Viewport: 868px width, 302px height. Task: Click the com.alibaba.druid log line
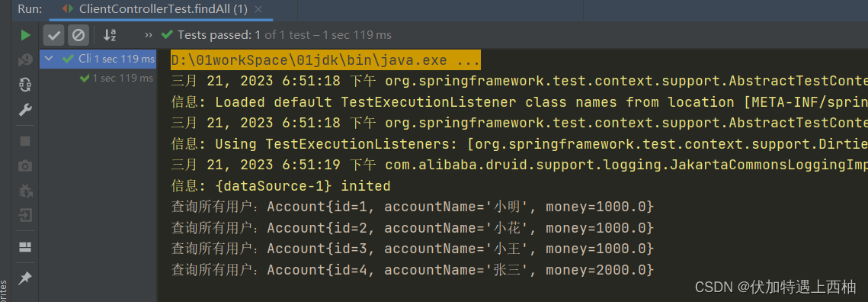pyautogui.click(x=519, y=165)
